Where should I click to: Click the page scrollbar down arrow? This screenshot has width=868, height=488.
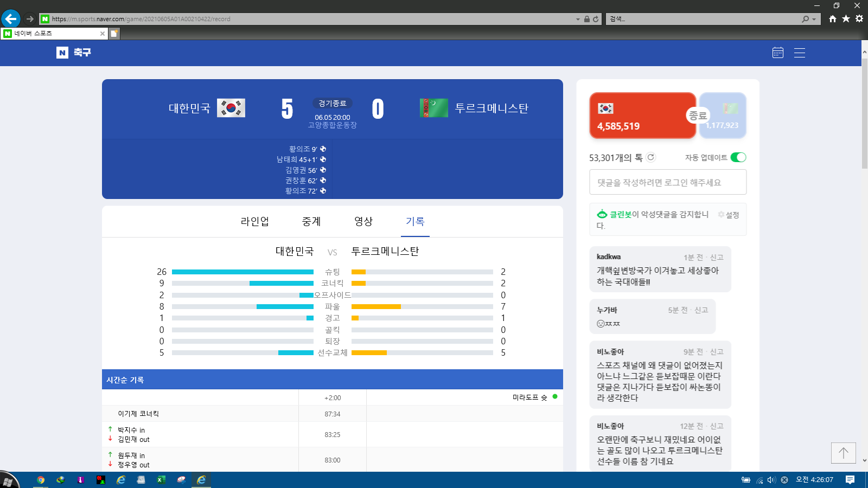pos(864,460)
